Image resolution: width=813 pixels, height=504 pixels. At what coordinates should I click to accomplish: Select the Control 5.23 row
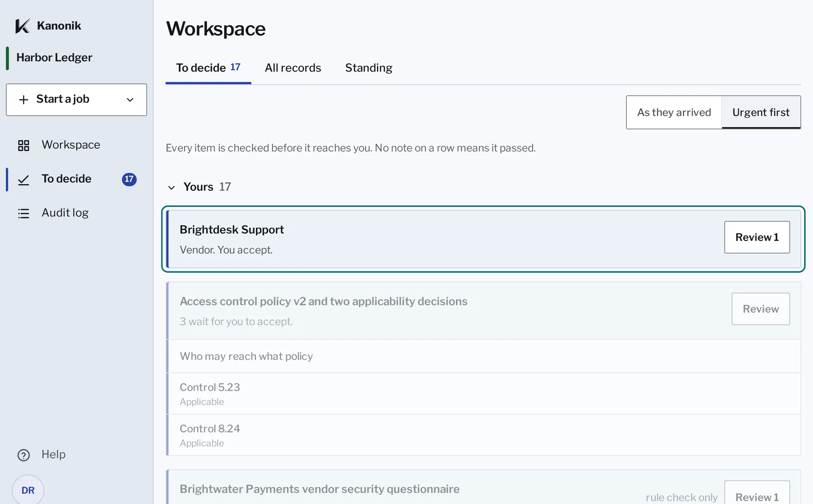coord(484,394)
